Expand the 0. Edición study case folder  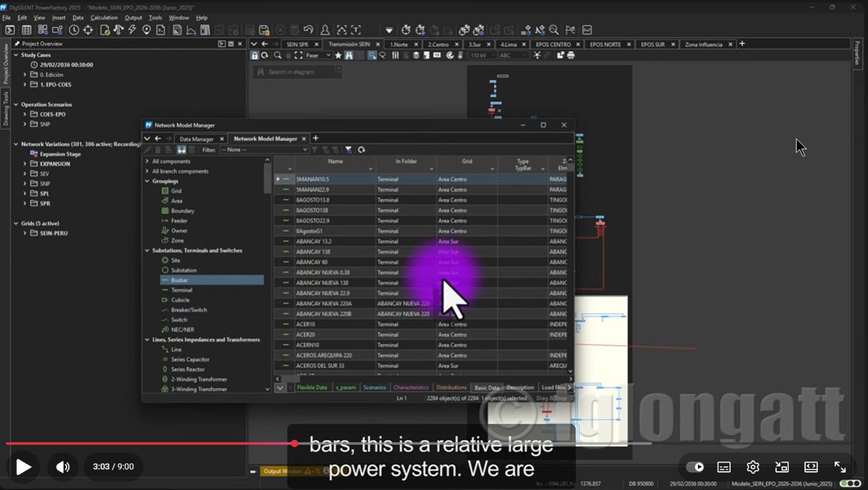click(25, 74)
